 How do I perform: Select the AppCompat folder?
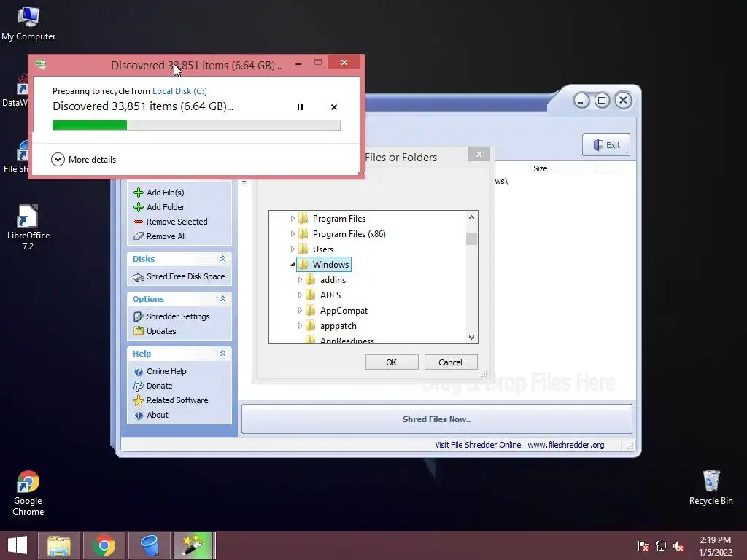(344, 311)
